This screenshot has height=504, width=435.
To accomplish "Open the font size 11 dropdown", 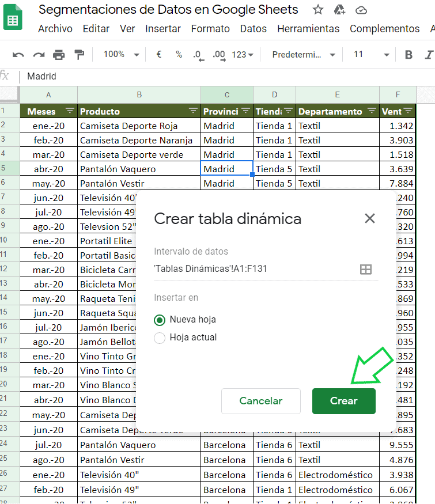I will [372, 55].
